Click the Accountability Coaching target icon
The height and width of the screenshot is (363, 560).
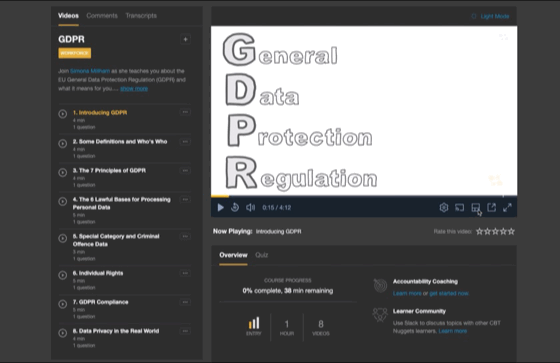point(380,285)
